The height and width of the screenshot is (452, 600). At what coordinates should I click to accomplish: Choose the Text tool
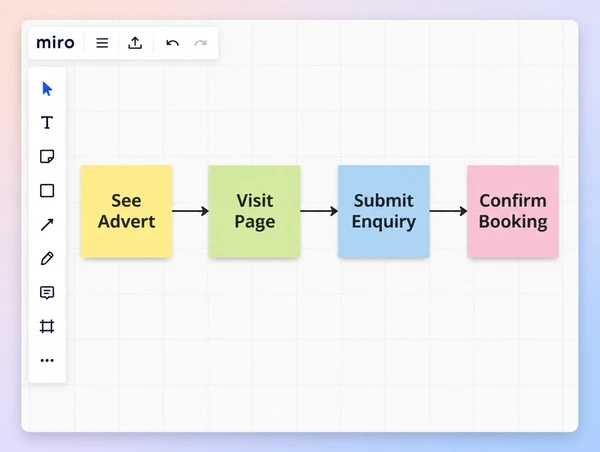[x=47, y=122]
